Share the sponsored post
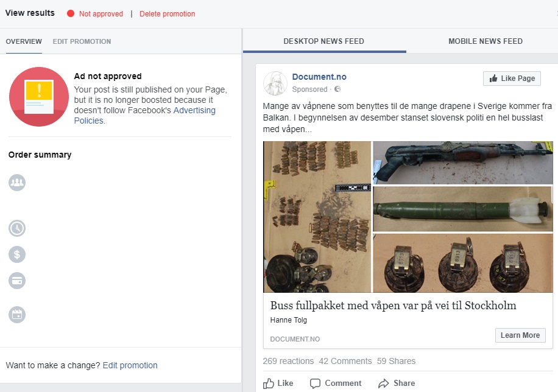This screenshot has height=392, width=558. coord(397,383)
